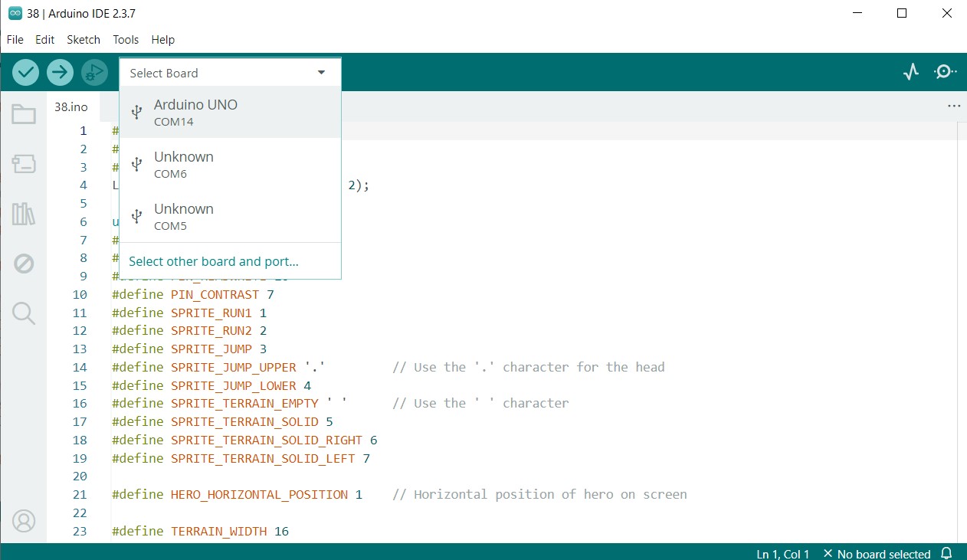Click SPRITE_RUN2 definition text
This screenshot has width=967, height=560.
[211, 331]
